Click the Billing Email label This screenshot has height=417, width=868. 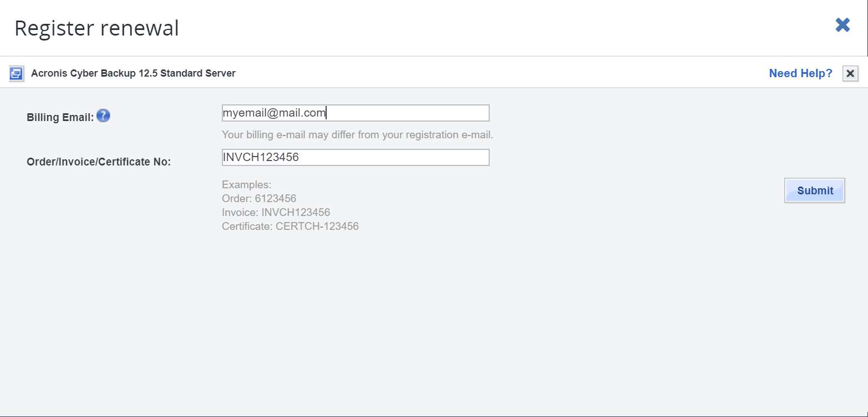[60, 117]
